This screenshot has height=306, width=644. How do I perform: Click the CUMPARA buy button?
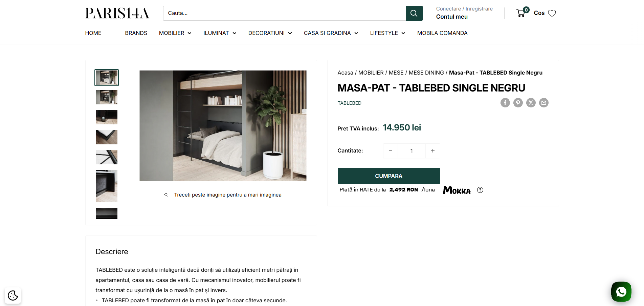(x=389, y=176)
